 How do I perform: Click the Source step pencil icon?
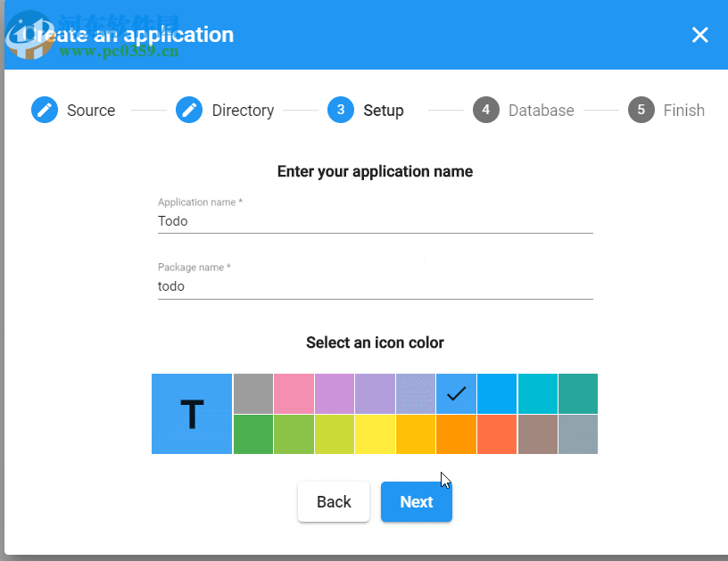coord(45,111)
